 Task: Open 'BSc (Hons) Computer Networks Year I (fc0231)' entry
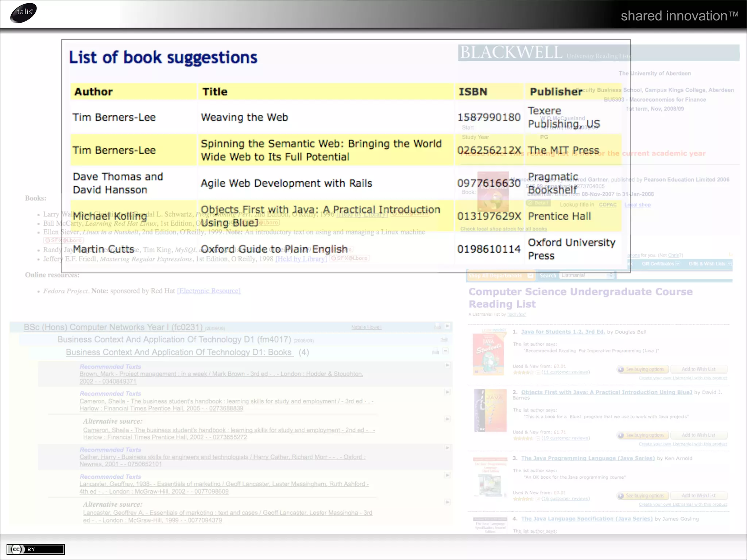point(113,327)
